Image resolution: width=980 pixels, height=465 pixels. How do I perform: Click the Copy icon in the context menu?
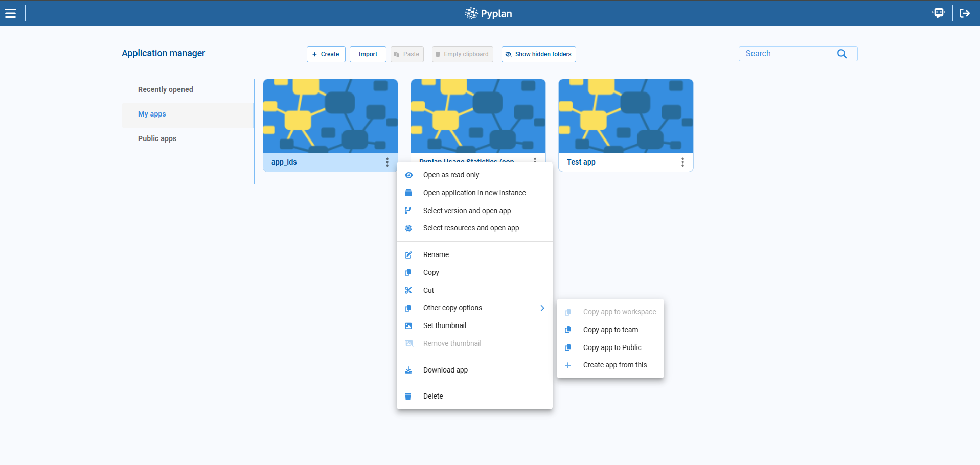pyautogui.click(x=408, y=272)
